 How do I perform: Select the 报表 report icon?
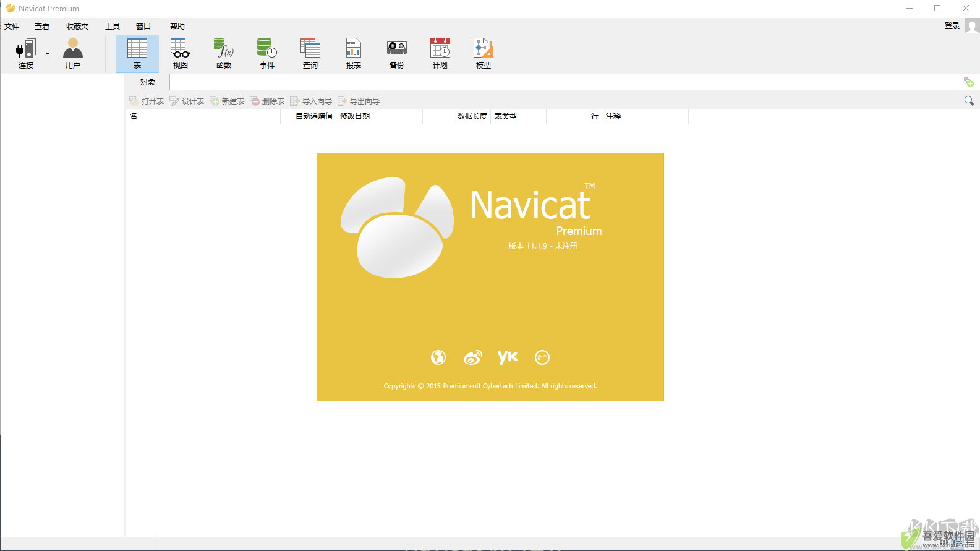pyautogui.click(x=354, y=54)
